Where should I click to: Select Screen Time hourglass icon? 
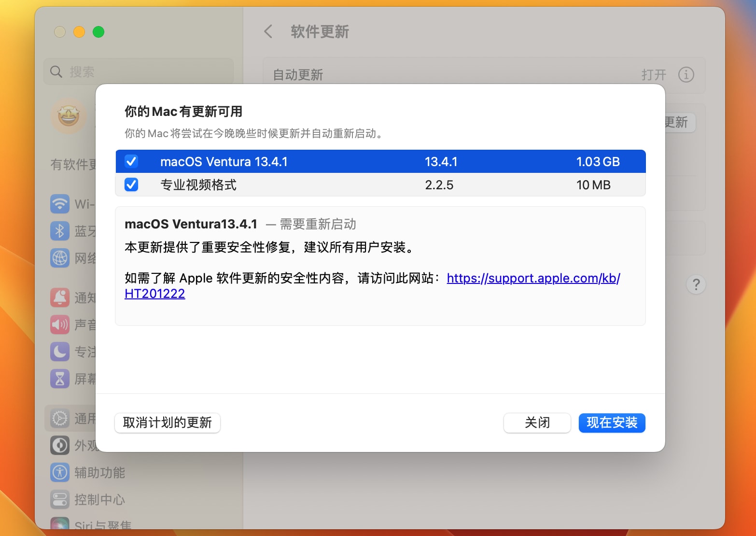(x=60, y=379)
